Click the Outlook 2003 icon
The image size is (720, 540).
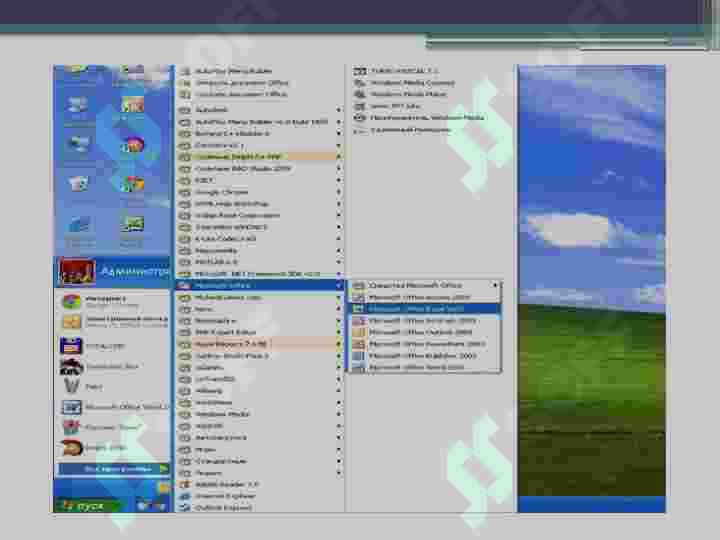[358, 332]
